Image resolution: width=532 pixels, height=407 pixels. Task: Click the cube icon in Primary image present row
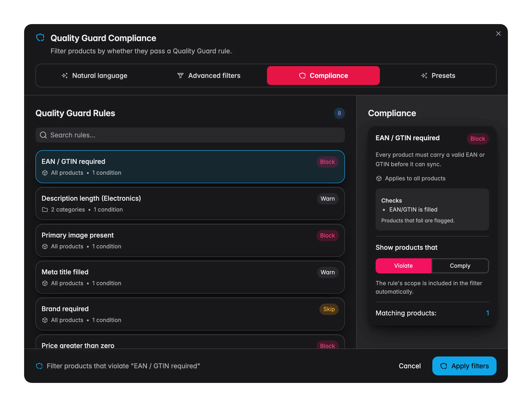(45, 246)
